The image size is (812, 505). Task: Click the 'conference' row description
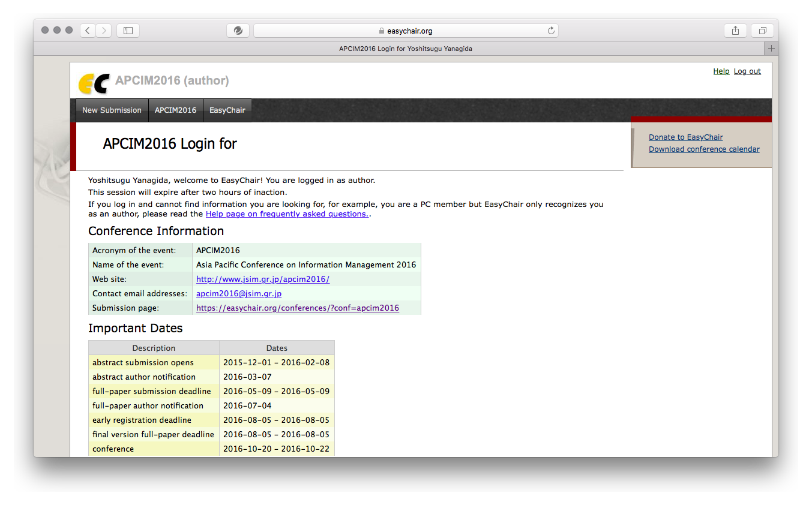[x=113, y=449]
